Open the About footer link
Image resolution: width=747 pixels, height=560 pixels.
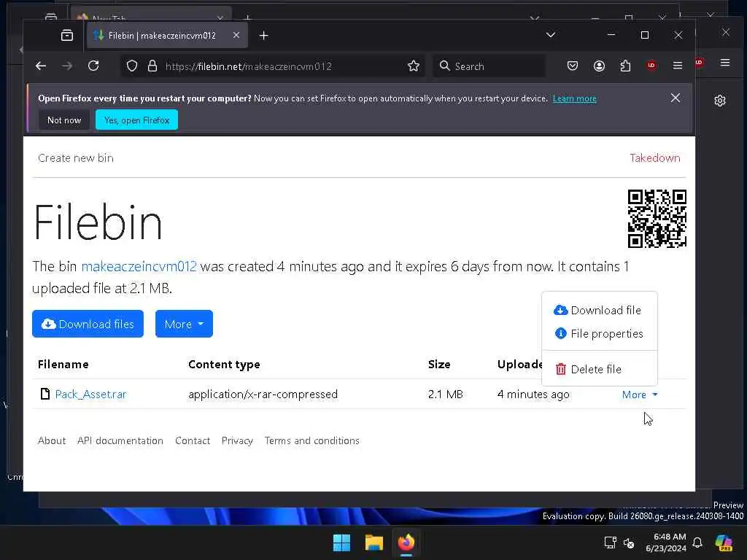[52, 441]
